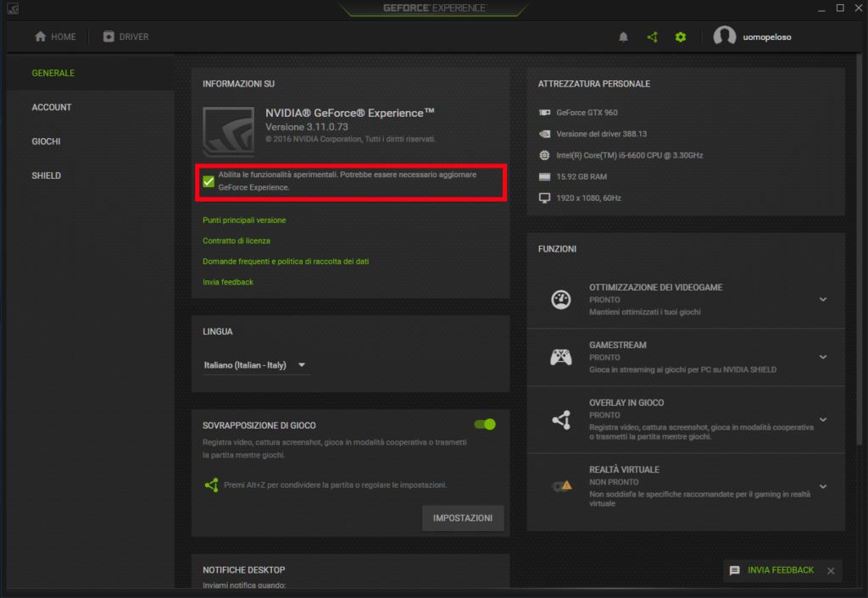The width and height of the screenshot is (868, 598).
Task: Click the uomopeloso profile avatar
Action: (x=725, y=36)
